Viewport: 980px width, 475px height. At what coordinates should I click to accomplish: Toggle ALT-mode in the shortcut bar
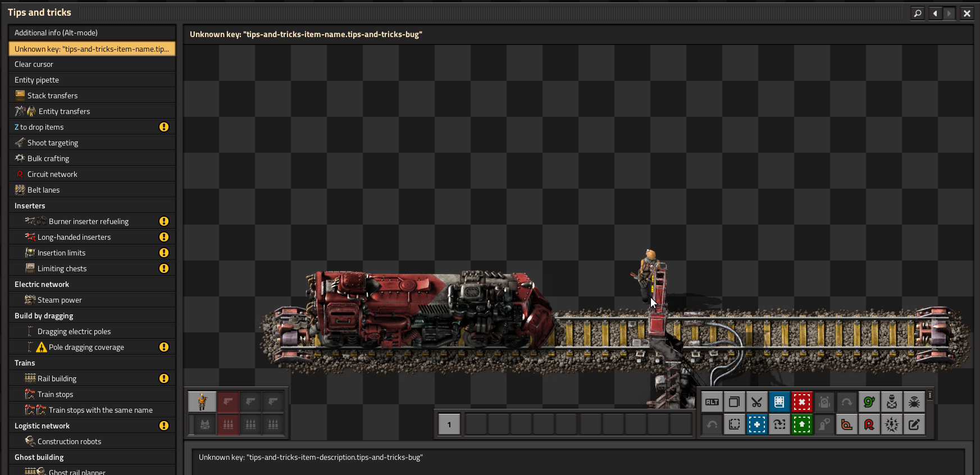pos(712,402)
